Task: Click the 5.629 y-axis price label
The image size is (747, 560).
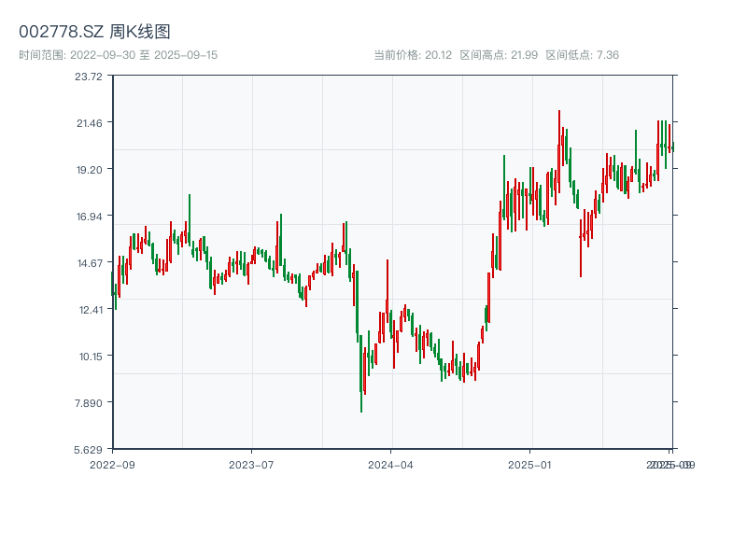Action: point(90,449)
